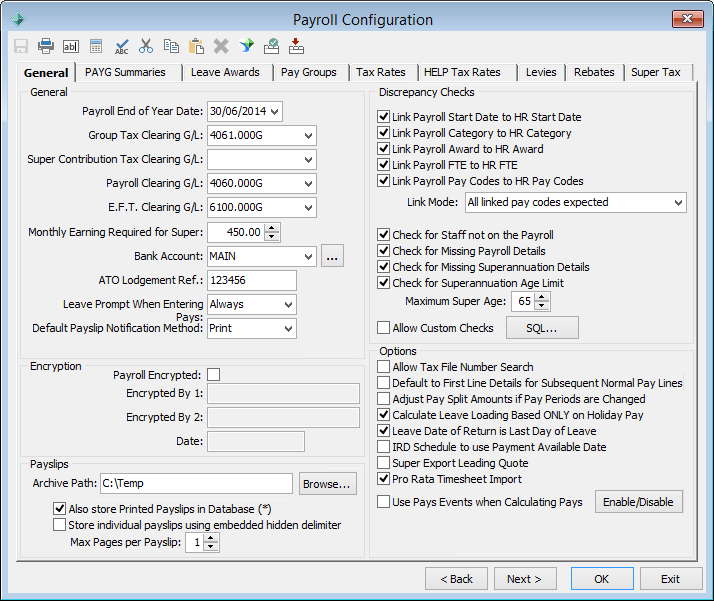Confirm with the OK button
Screen dimensions: 714x601
(602, 579)
